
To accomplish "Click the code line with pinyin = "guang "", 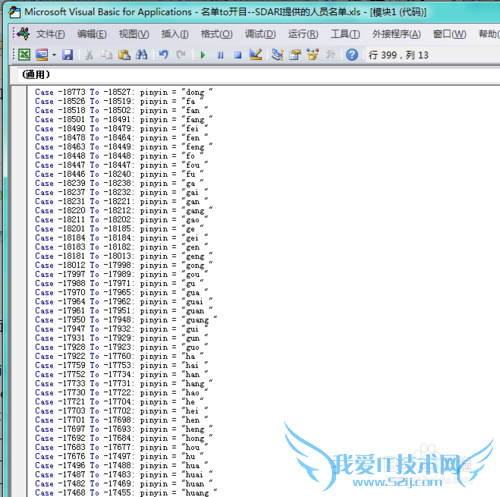I will [126, 320].
